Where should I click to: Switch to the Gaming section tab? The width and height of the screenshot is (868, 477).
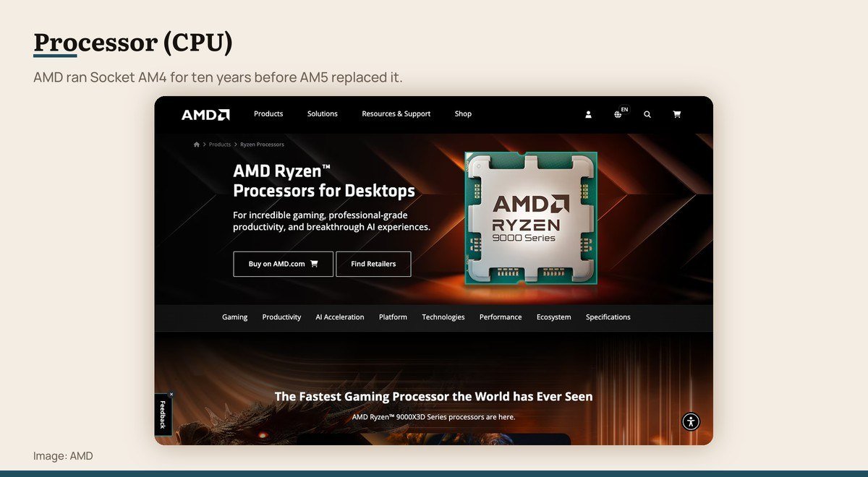point(234,317)
